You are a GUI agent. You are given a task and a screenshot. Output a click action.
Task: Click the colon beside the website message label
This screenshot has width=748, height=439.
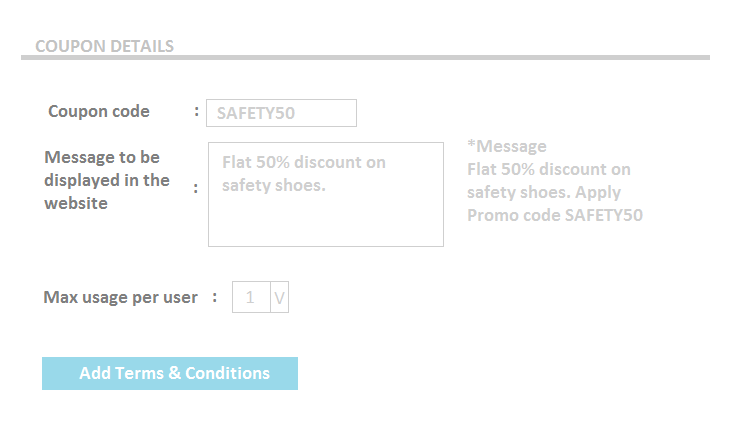coord(195,187)
